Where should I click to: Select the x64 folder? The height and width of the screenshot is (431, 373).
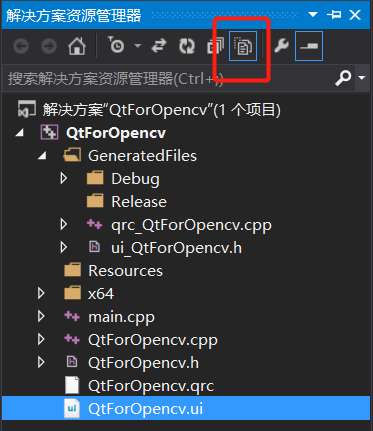[x=101, y=294]
